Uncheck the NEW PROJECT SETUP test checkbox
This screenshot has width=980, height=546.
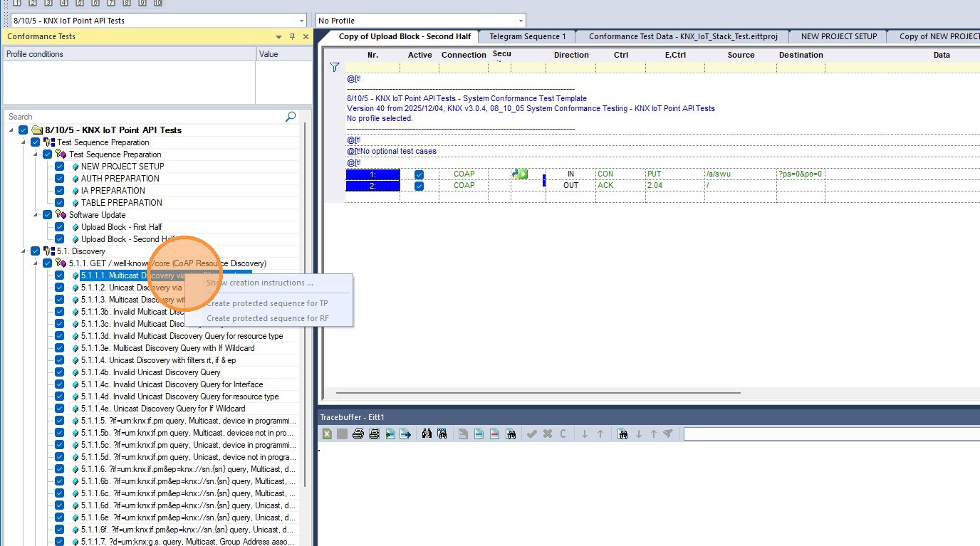click(x=60, y=167)
